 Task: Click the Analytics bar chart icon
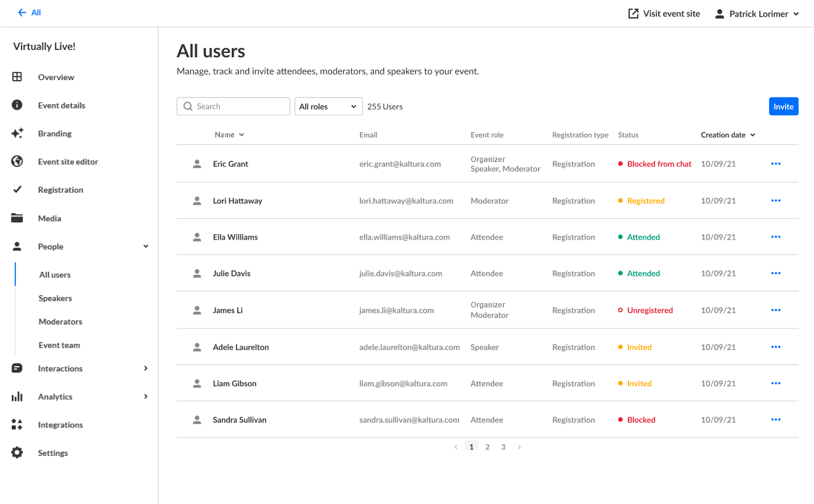tap(17, 397)
